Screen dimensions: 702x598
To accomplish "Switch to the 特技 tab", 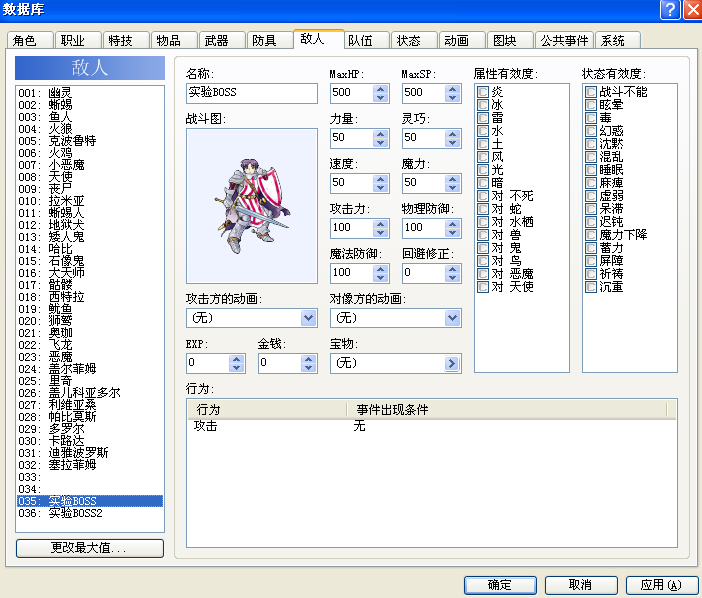I will pos(126,40).
